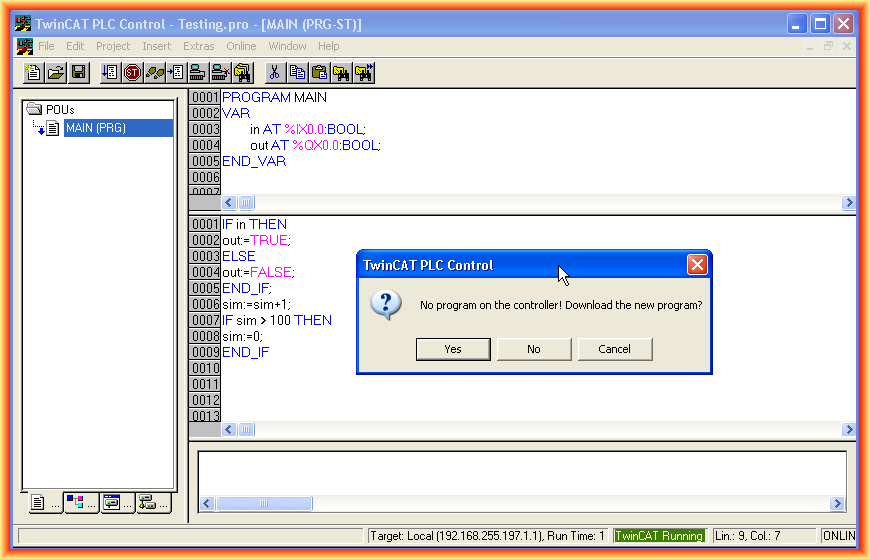Save the project using the floppy disk icon
This screenshot has height=559, width=870.
(x=78, y=72)
